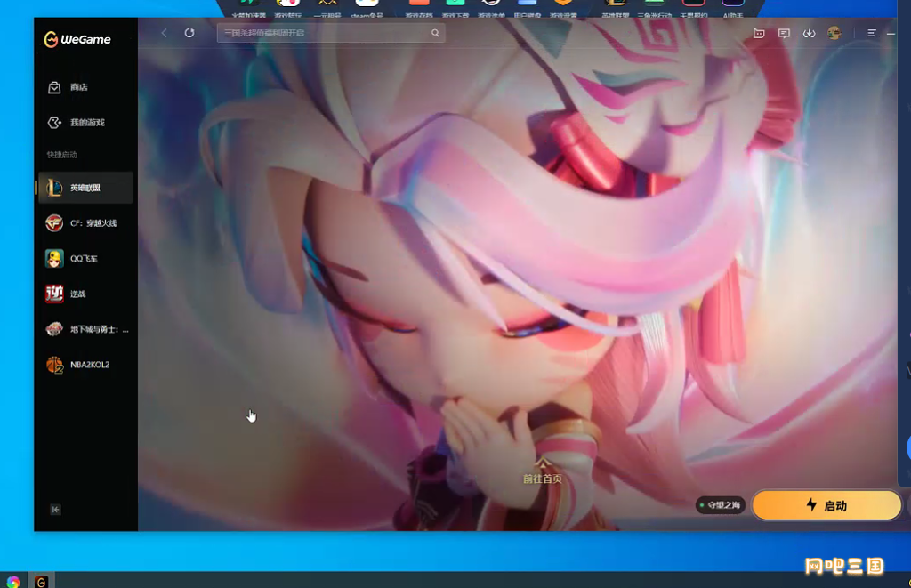Select NBA2KOL2 in the quick launch list
The width and height of the screenshot is (911, 588).
tap(85, 365)
